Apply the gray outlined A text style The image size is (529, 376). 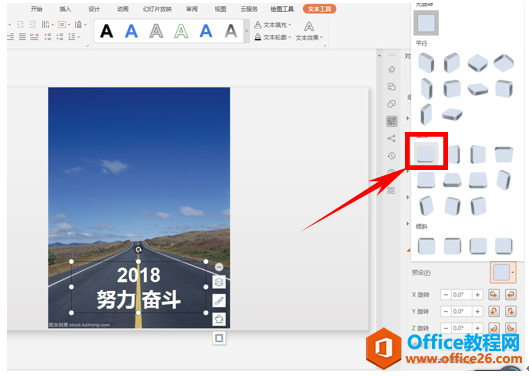coord(156,31)
